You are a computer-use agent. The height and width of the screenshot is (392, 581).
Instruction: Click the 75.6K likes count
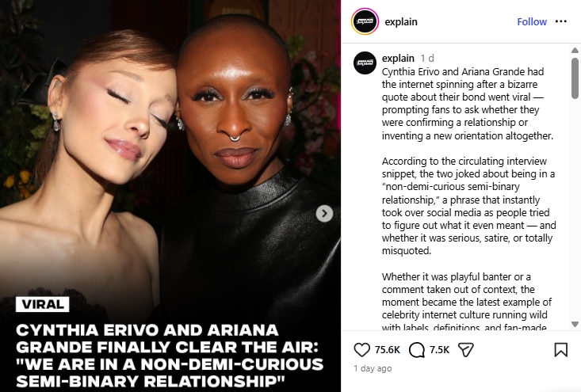pyautogui.click(x=388, y=350)
